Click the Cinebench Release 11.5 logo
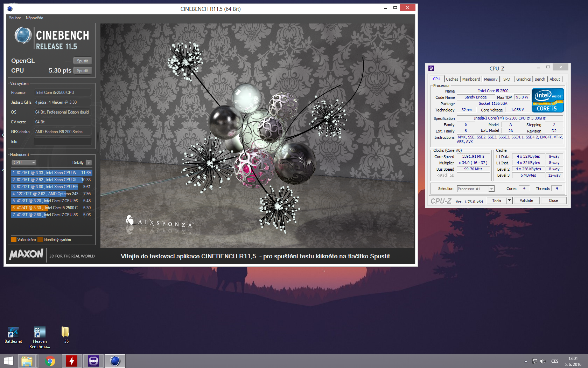The height and width of the screenshot is (368, 588). click(x=52, y=39)
